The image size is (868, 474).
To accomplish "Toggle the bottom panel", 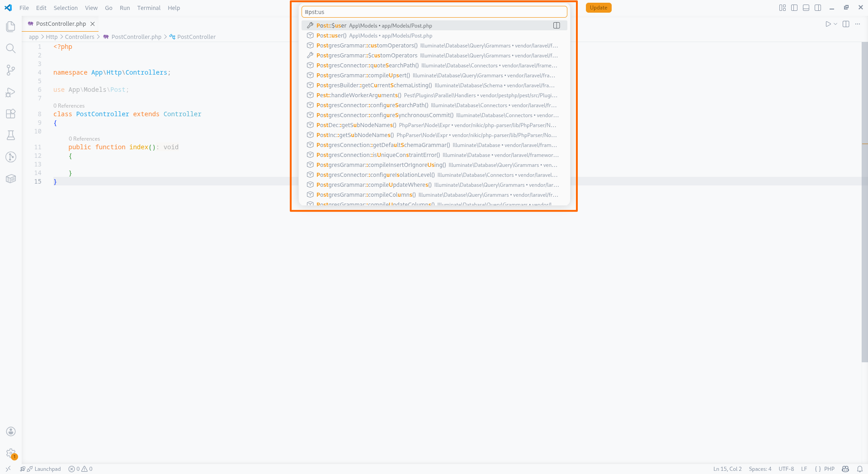I will click(806, 8).
